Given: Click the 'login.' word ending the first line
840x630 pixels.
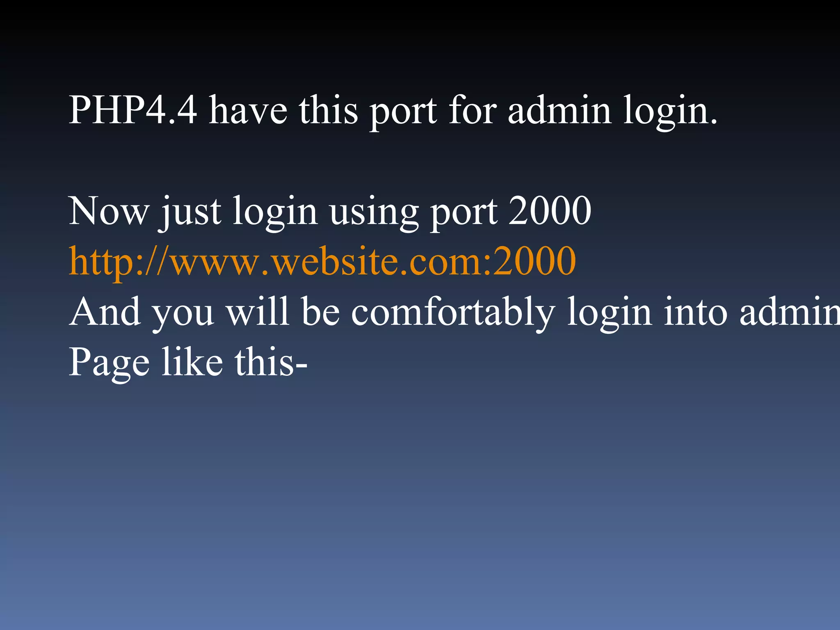Looking at the screenshot, I should pos(670,112).
